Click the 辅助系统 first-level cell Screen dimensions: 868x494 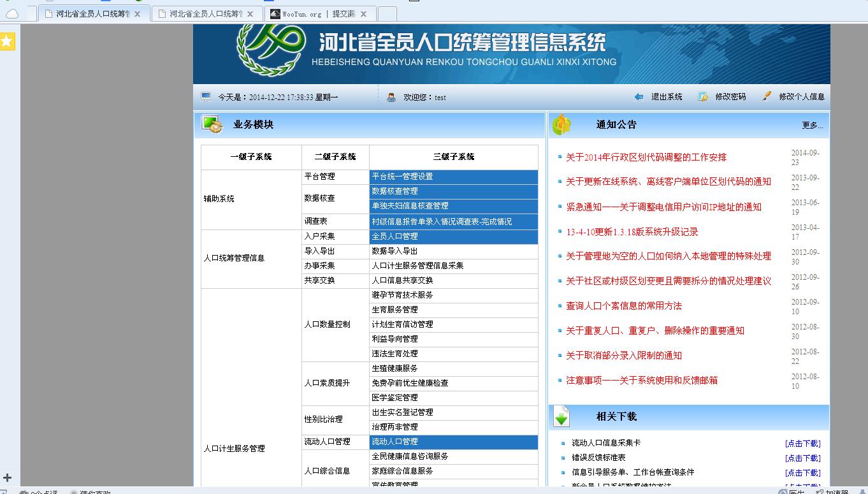[251, 199]
